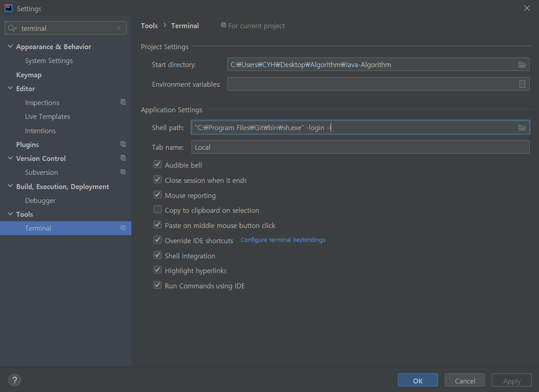Click the icon beside Version Control

(x=123, y=158)
